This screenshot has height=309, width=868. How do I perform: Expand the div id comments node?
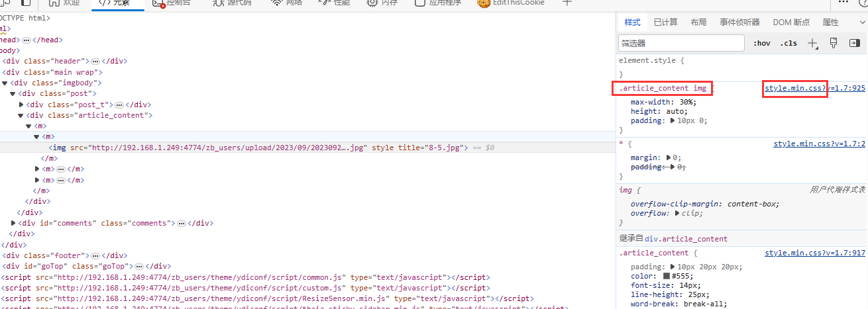click(x=13, y=223)
